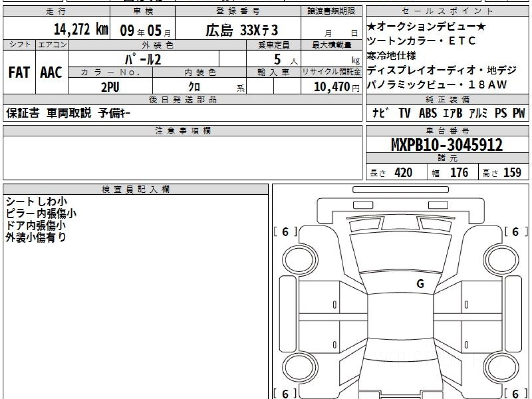Viewport: 532px width, 399px height.
Task: Select the upper-left [6] tire rating
Action: [285, 231]
